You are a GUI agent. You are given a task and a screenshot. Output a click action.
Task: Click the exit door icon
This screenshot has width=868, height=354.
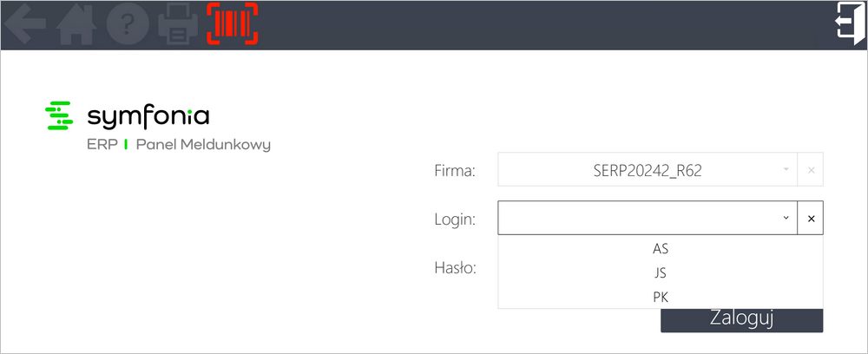click(851, 23)
